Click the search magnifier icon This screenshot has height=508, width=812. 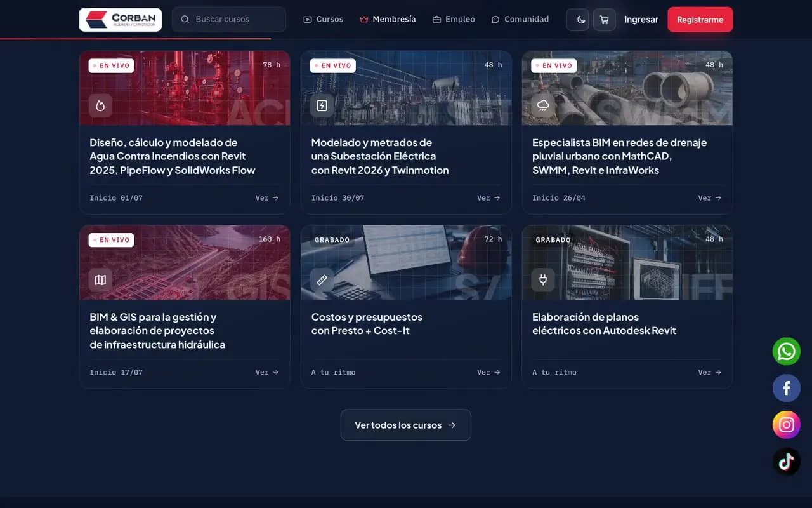pos(185,20)
